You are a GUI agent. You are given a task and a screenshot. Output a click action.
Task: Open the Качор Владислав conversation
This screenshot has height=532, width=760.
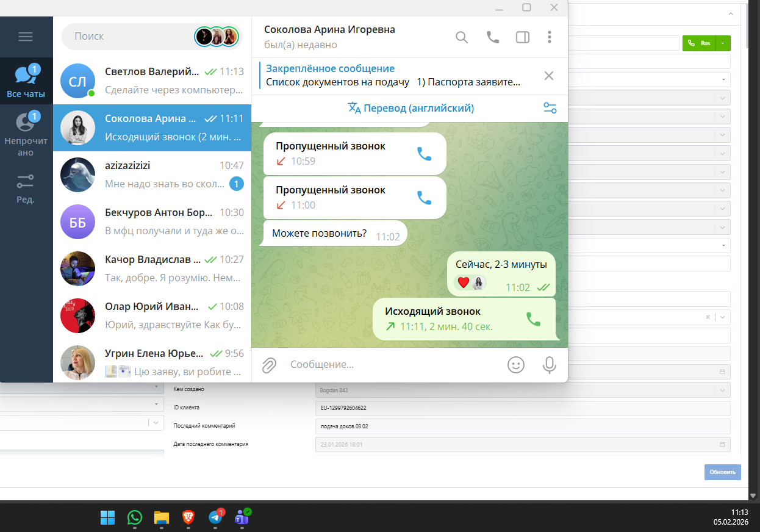[x=152, y=268]
